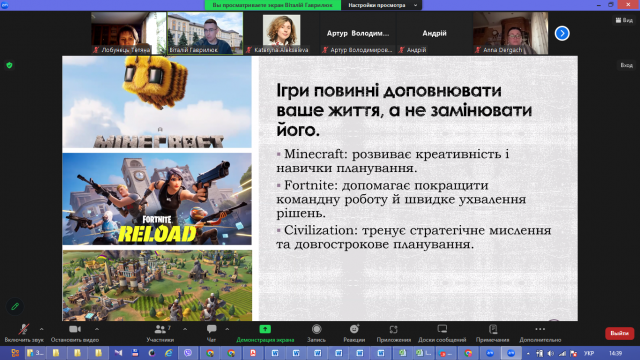Image resolution: width=640 pixels, height=360 pixels.
Task: Click Fortnite Reload image on shared slide
Action: click(157, 199)
